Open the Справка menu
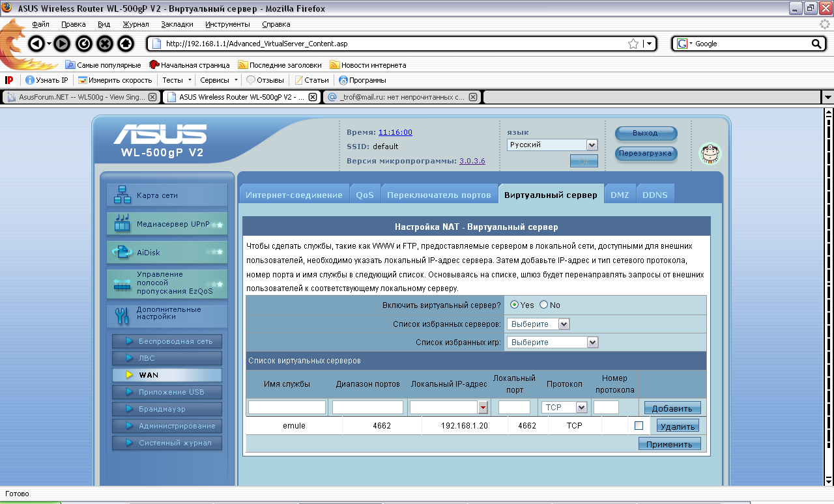This screenshot has height=504, width=834. (x=276, y=24)
